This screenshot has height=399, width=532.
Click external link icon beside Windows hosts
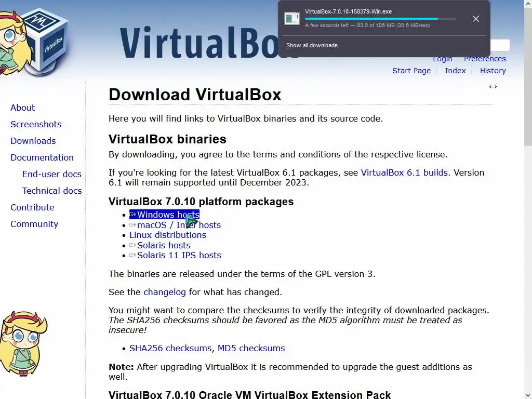pyautogui.click(x=132, y=215)
